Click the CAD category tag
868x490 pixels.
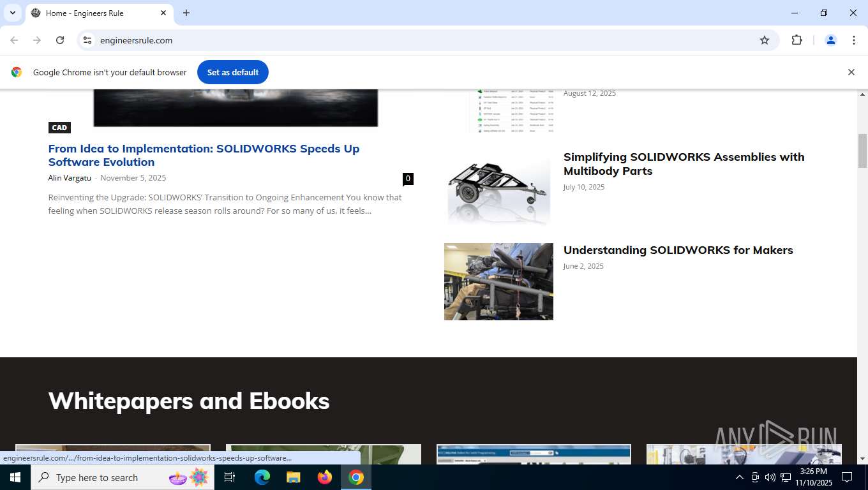point(59,128)
